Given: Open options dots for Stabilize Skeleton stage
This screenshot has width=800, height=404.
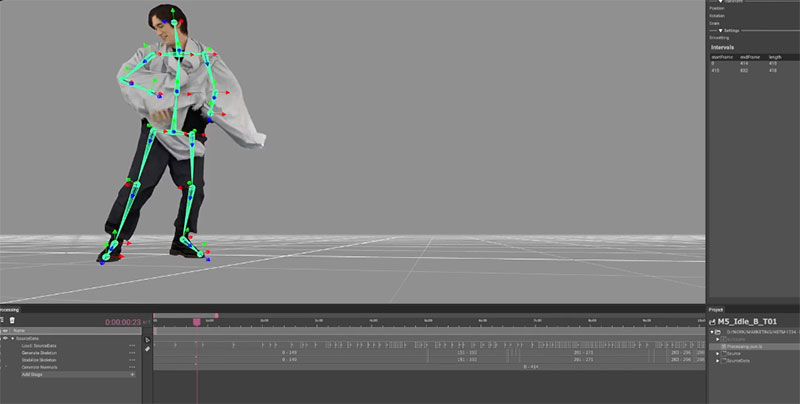Looking at the screenshot, I should coord(132,360).
